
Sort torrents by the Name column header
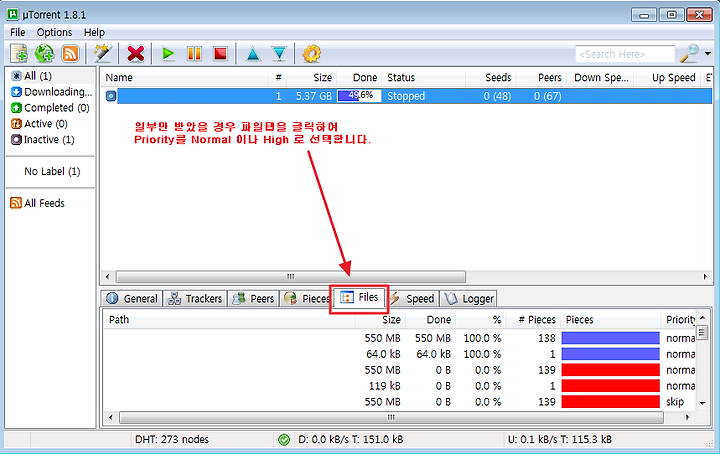point(185,78)
